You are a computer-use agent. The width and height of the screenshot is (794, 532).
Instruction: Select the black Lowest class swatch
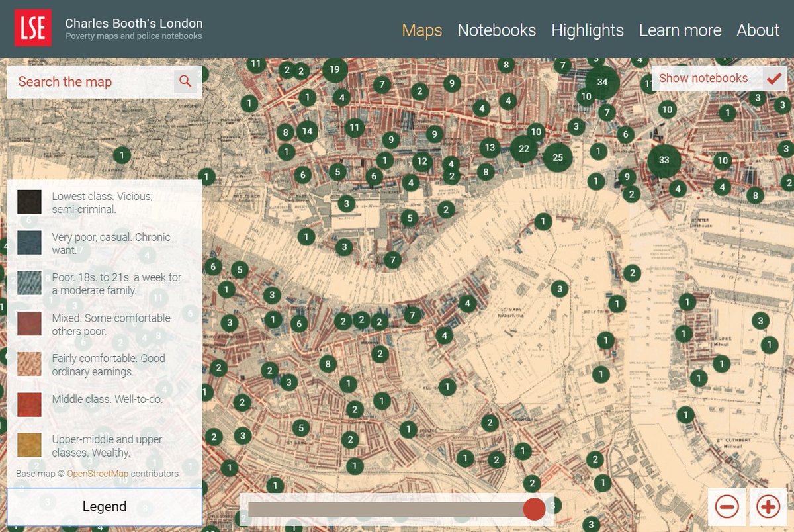tap(29, 202)
